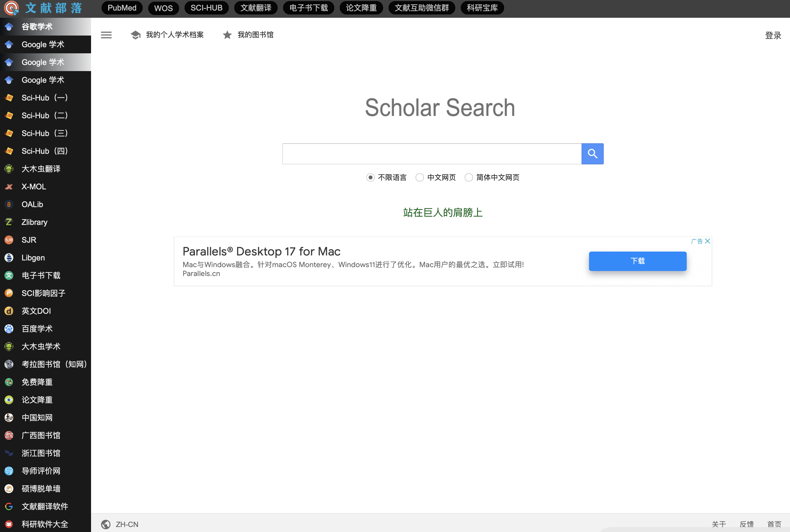Click the graduation cap profile icon
This screenshot has width=790, height=532.
click(x=135, y=35)
